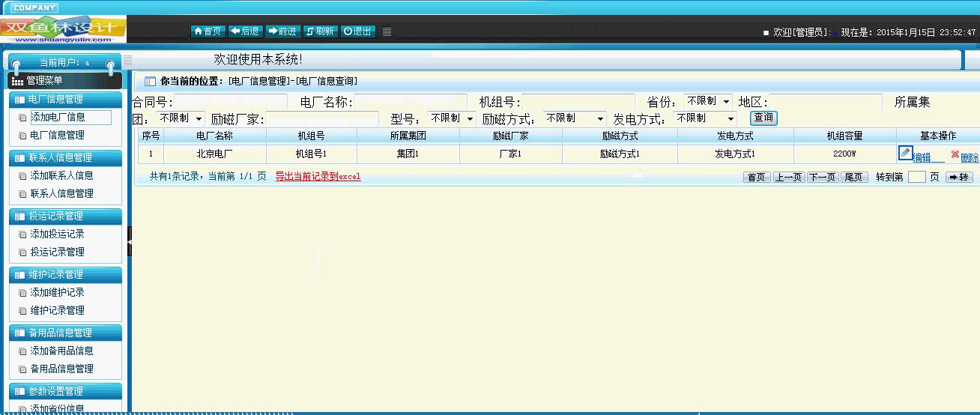Click the 后退 back button
Viewport: 980px width, 415px height.
tap(245, 31)
